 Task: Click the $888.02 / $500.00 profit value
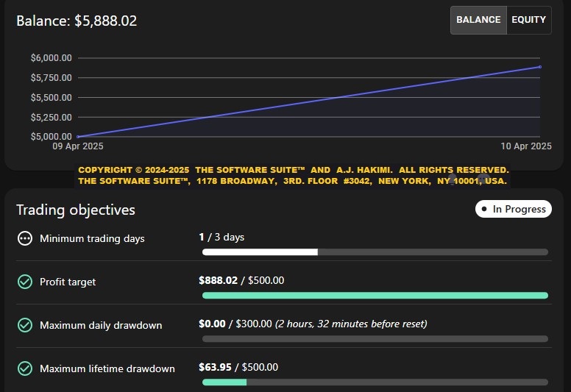click(x=241, y=280)
